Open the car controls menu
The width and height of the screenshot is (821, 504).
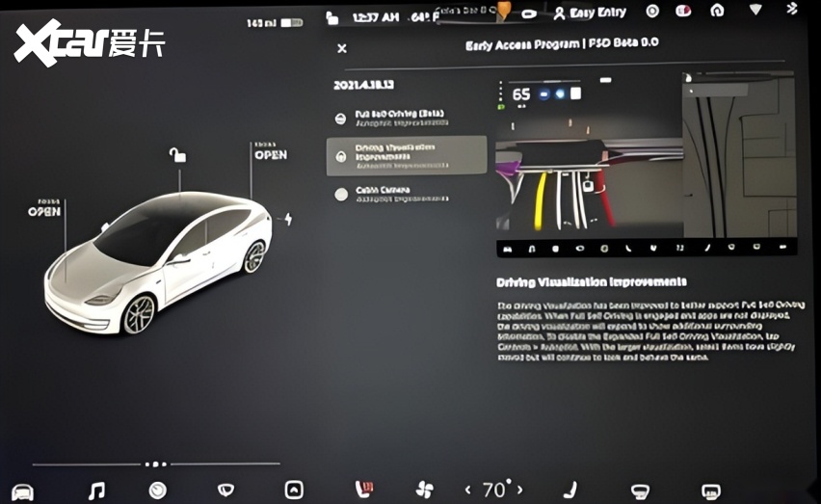click(x=22, y=492)
